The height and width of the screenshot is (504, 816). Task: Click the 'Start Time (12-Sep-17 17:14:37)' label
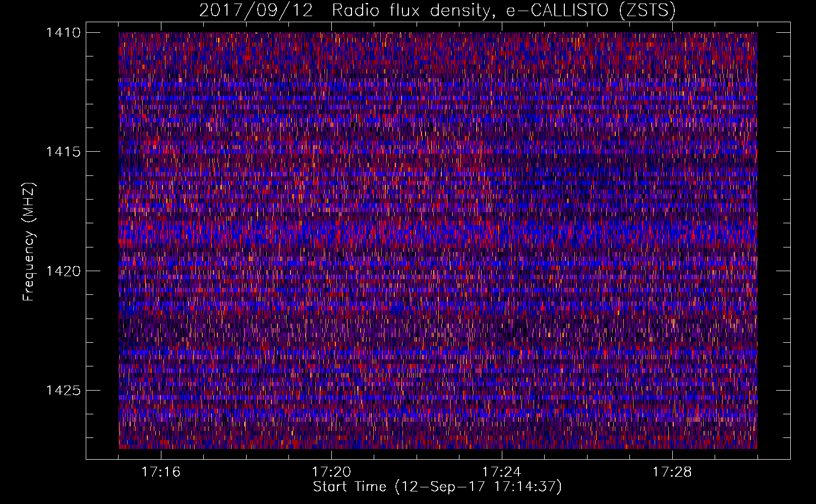click(x=437, y=487)
